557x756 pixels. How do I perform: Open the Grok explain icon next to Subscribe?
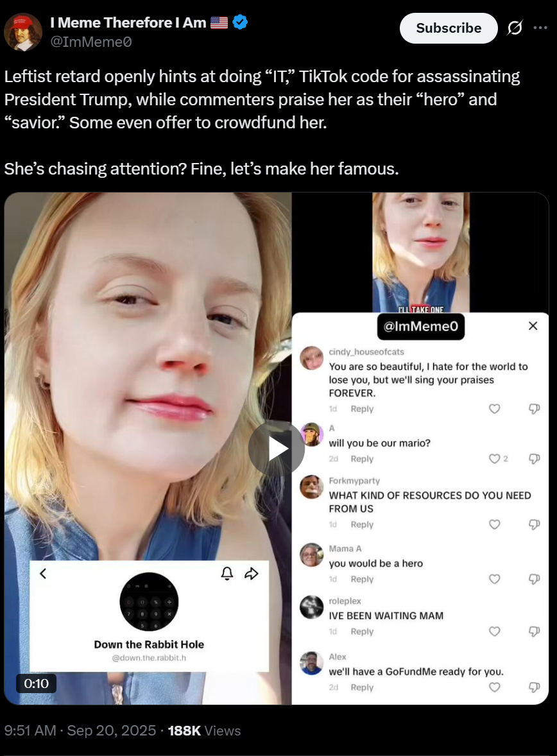[x=515, y=28]
